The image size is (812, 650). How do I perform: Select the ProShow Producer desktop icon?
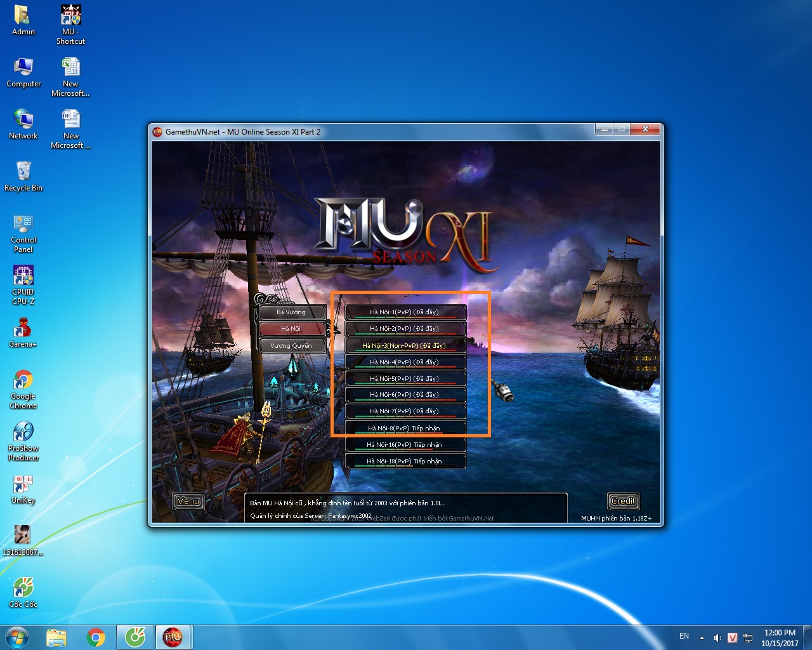[23, 442]
